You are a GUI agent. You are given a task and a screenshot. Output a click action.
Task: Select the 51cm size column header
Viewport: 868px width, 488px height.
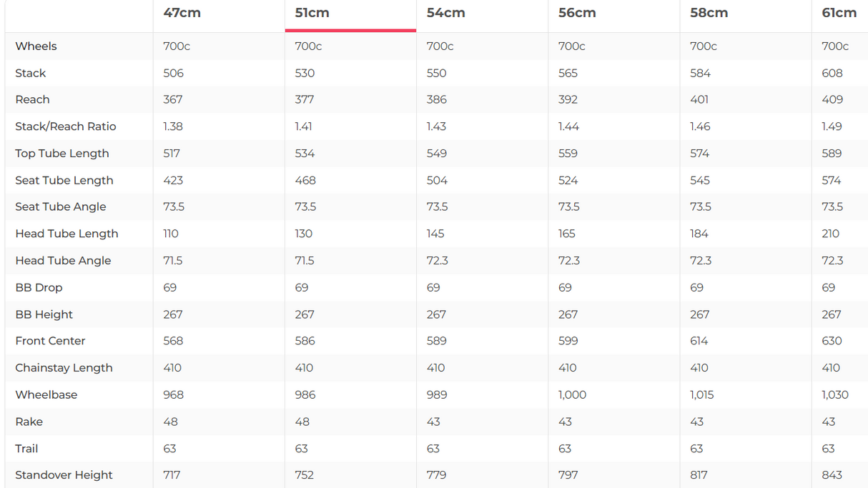tap(312, 13)
